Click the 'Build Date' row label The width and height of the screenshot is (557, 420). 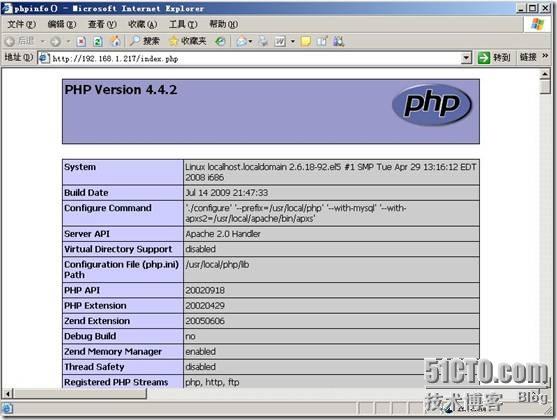point(86,193)
